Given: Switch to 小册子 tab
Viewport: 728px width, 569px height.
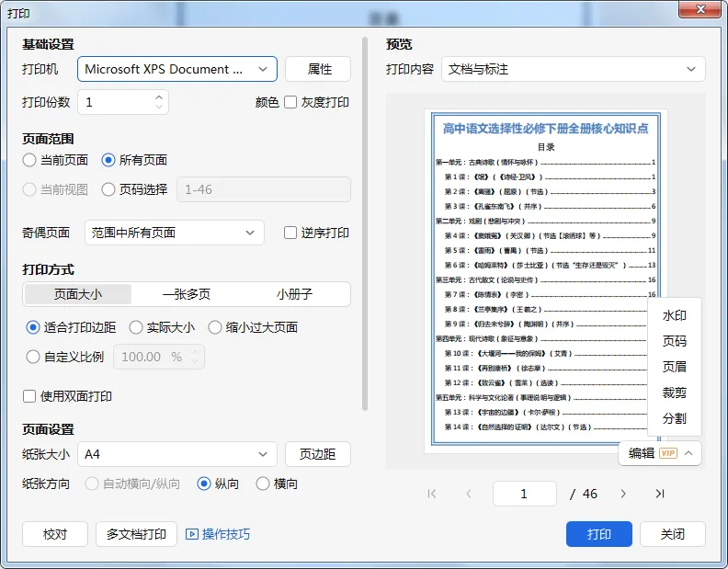Looking at the screenshot, I should coord(294,294).
